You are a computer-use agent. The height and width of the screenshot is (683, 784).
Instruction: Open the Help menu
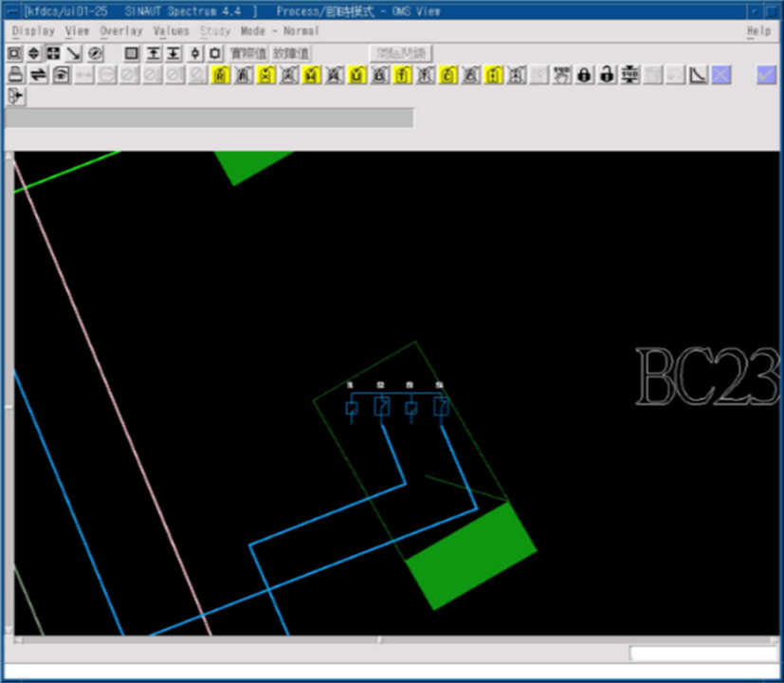[x=758, y=31]
